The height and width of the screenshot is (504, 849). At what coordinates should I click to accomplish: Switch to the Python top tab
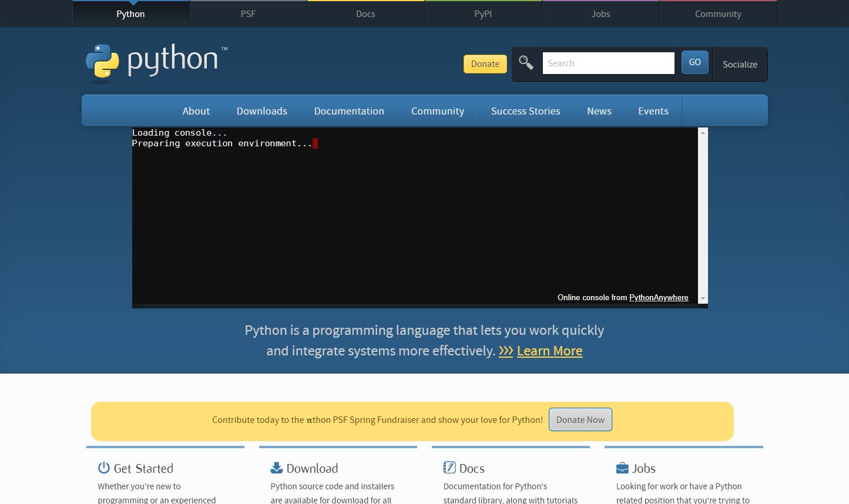click(x=130, y=14)
